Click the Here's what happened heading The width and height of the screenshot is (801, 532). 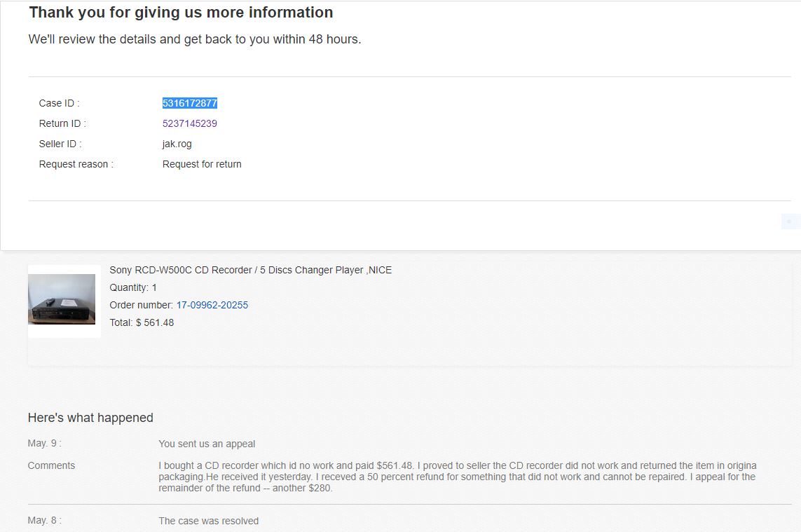[90, 417]
